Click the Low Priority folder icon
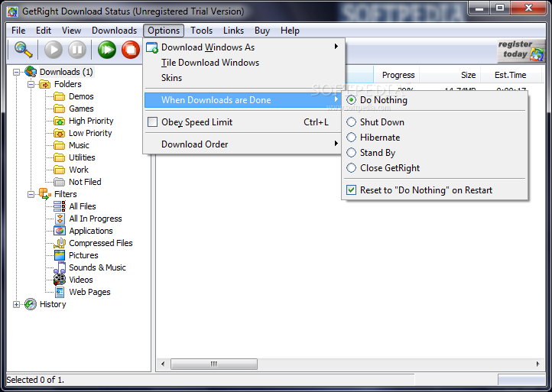 pos(59,134)
